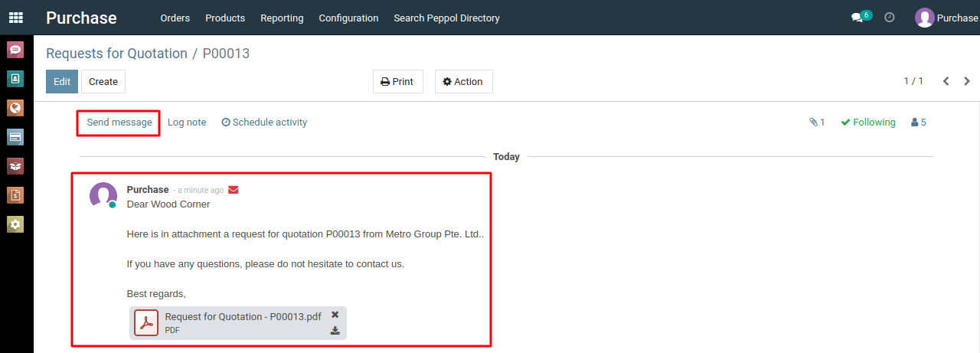Open the conversations icon with badge 6
This screenshot has height=353, width=980.
click(861, 17)
